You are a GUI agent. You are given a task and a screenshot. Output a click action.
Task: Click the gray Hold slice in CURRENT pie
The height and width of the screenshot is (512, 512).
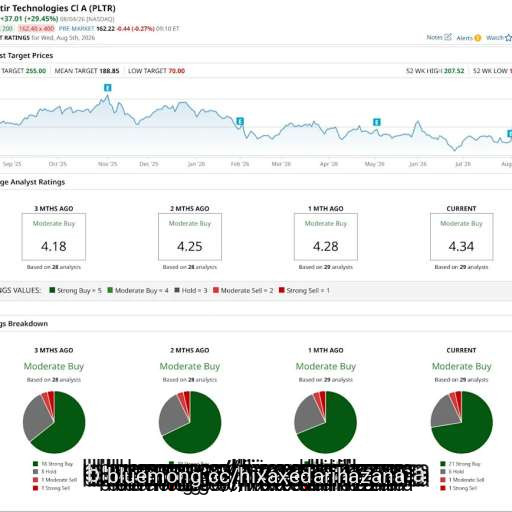[445, 412]
